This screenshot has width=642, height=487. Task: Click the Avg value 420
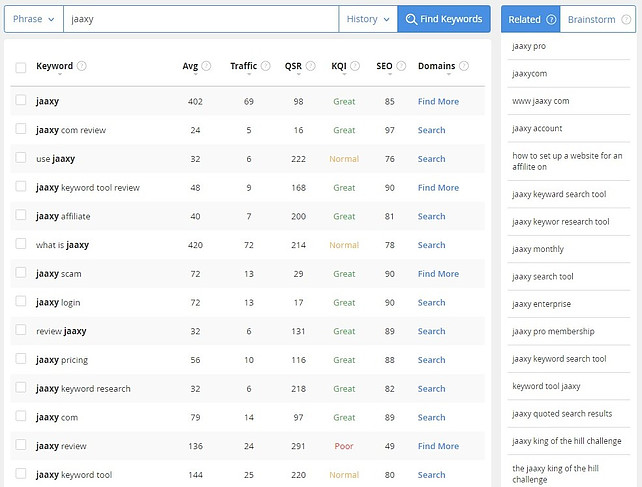click(x=195, y=245)
